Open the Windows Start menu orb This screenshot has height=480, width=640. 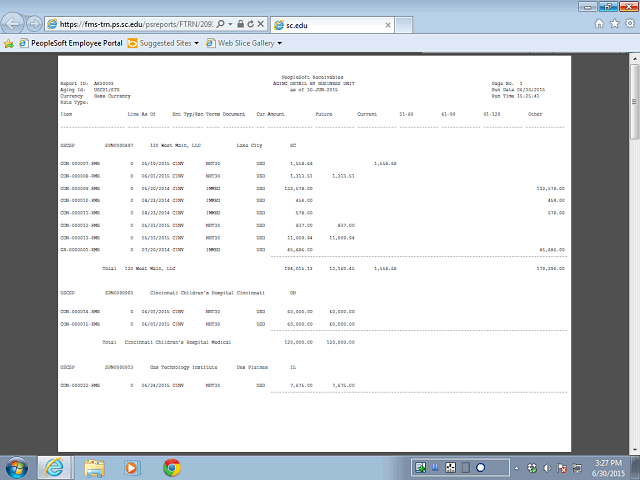(17, 468)
